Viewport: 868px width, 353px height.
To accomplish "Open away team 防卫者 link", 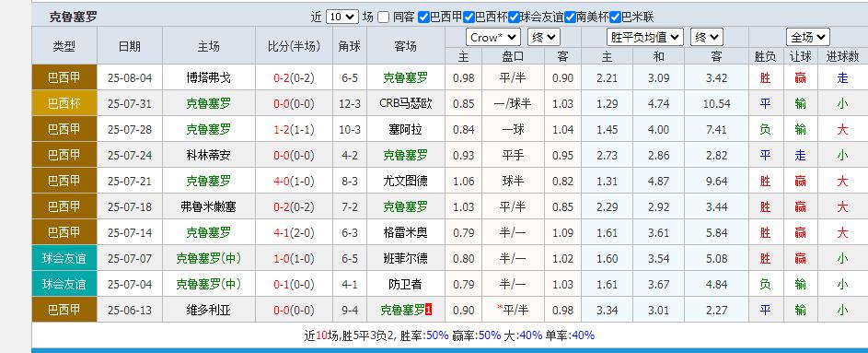I will click(405, 284).
